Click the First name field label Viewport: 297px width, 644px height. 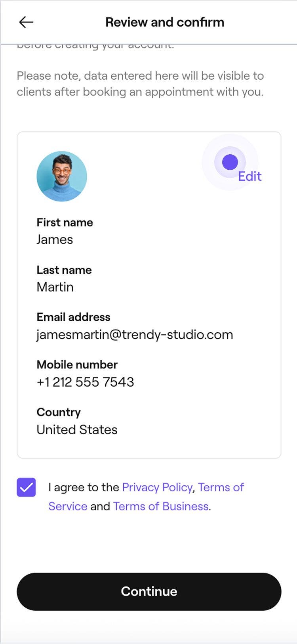coord(65,222)
